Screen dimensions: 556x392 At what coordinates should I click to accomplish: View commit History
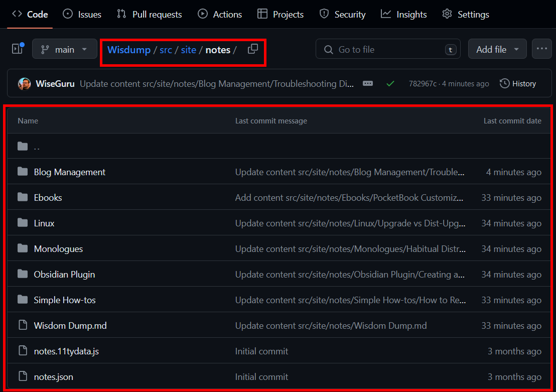(x=518, y=84)
